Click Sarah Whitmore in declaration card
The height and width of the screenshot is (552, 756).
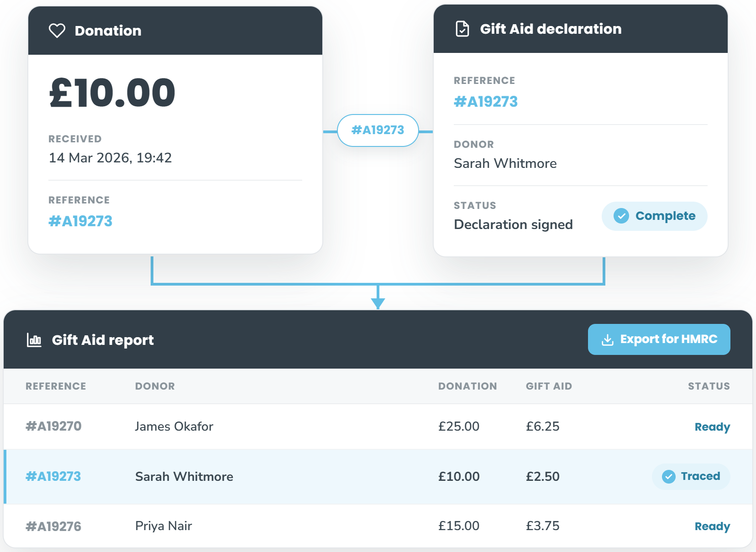coord(505,163)
